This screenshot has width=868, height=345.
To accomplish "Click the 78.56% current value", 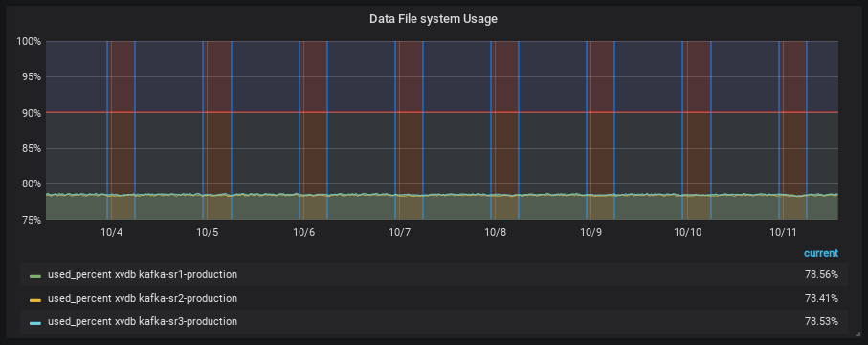I will (821, 275).
